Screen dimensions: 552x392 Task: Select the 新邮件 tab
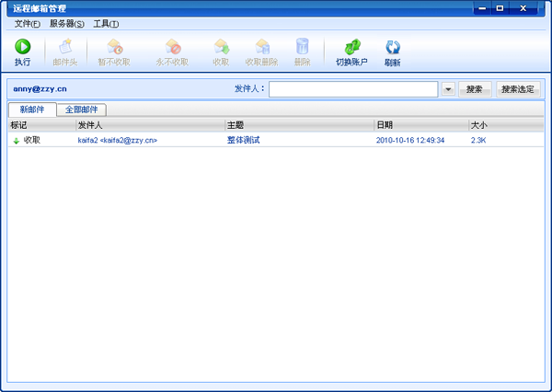point(32,110)
